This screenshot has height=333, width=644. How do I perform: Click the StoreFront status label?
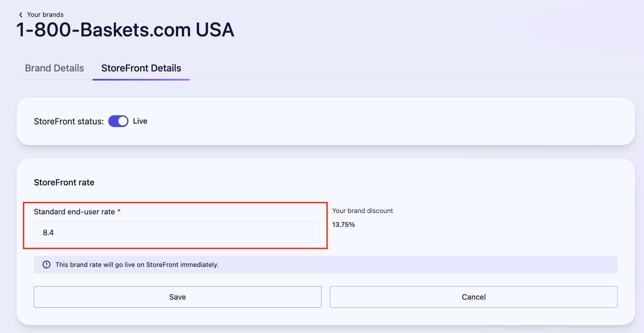point(69,122)
